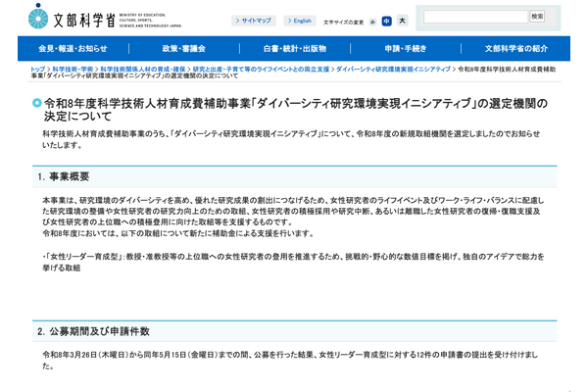Set text size to large (大)
The height and width of the screenshot is (392, 588).
click(x=402, y=21)
